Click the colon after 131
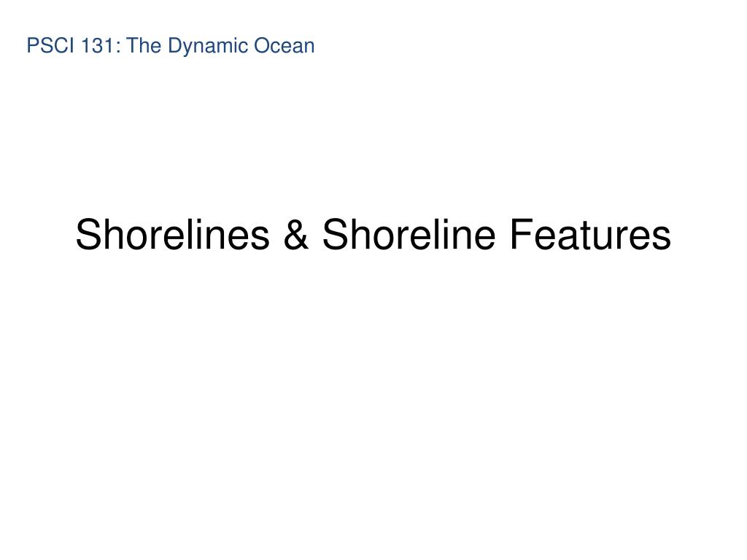Image resolution: width=747 pixels, height=560 pixels. point(117,48)
